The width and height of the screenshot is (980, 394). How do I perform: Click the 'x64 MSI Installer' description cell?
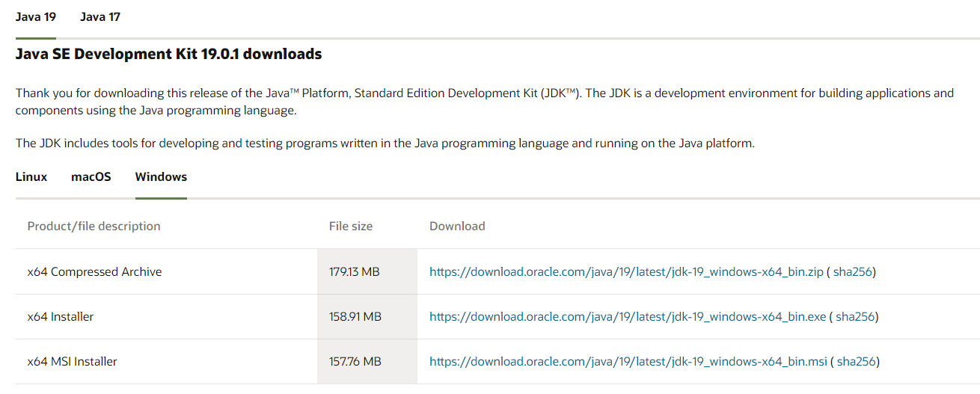166,361
